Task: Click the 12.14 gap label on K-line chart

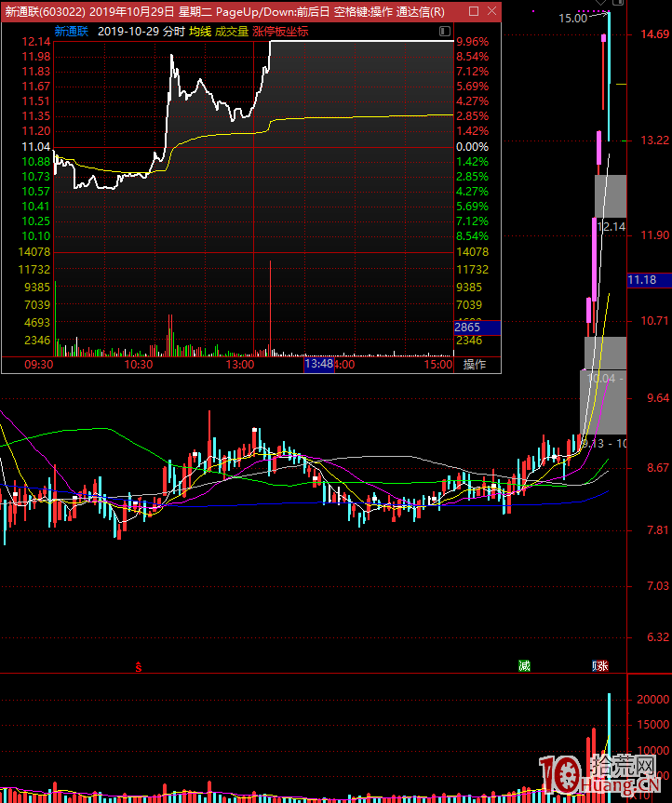Action: (x=612, y=226)
